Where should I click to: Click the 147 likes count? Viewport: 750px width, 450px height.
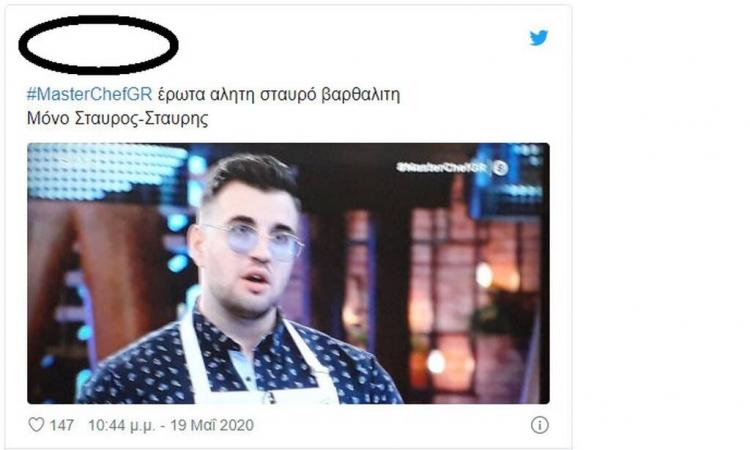click(62, 425)
